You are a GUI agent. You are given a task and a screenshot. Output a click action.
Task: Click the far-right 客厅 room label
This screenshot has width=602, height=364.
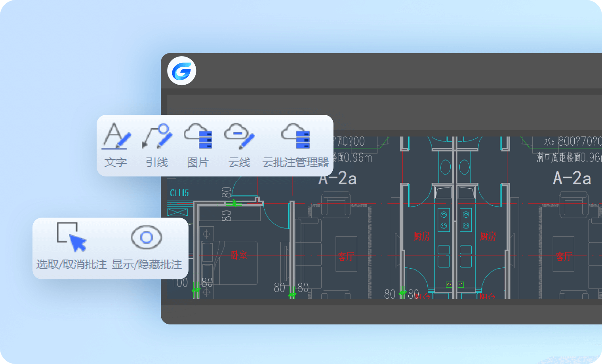point(564,256)
